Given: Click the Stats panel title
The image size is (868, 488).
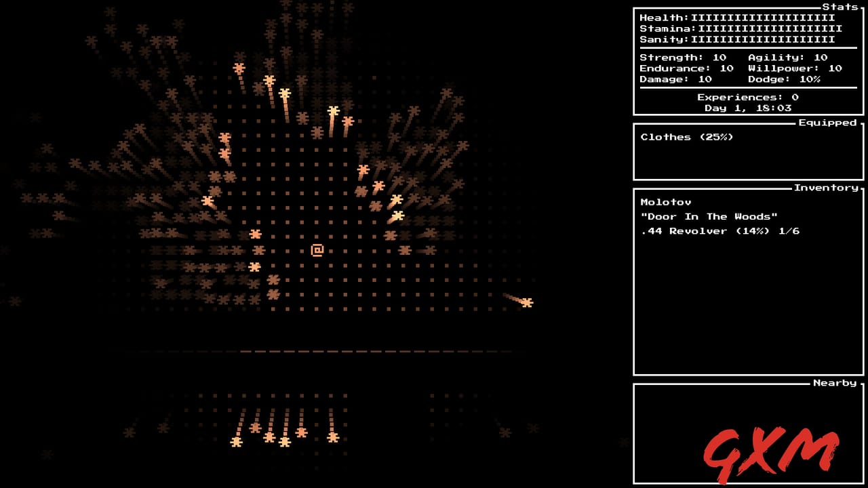Looking at the screenshot, I should tap(840, 7).
